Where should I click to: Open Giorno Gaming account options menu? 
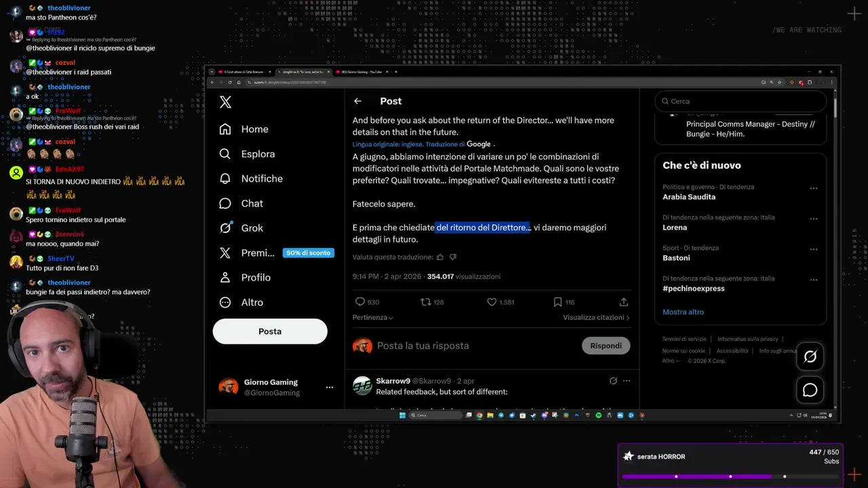coord(330,387)
